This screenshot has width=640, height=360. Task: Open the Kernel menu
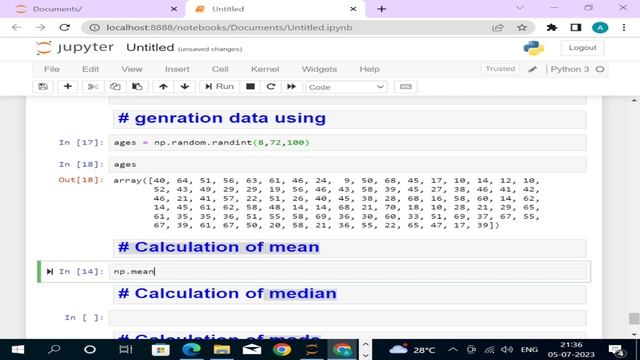point(265,69)
